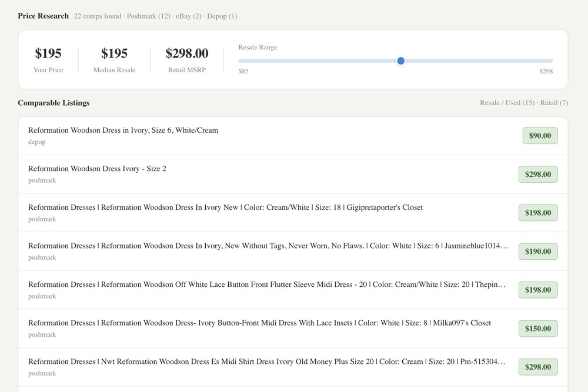Screen dimensions: 588x392
Task: Click the $298.00 badge on Nwt Plus Size listing
Action: pyautogui.click(x=538, y=367)
